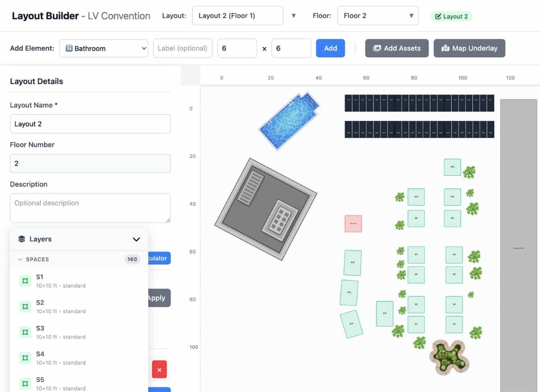Image resolution: width=540 pixels, height=392 pixels.
Task: Open the Layout 2 (Floor 1) dropdown
Action: [x=238, y=15]
